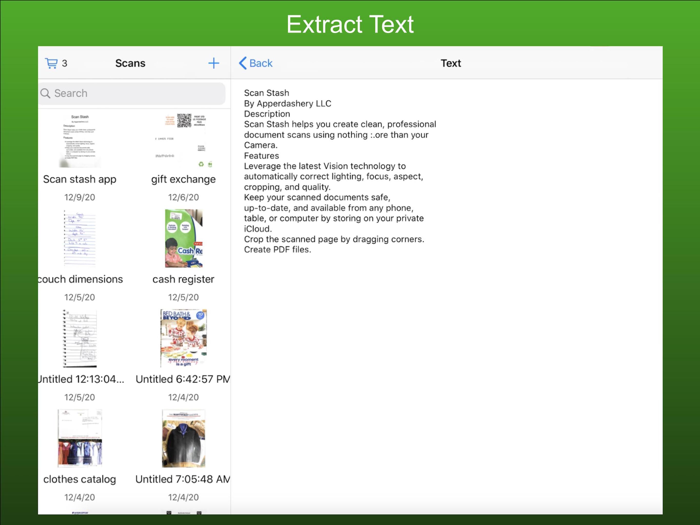The height and width of the screenshot is (525, 700).
Task: Open the shopping cart icon
Action: (51, 63)
